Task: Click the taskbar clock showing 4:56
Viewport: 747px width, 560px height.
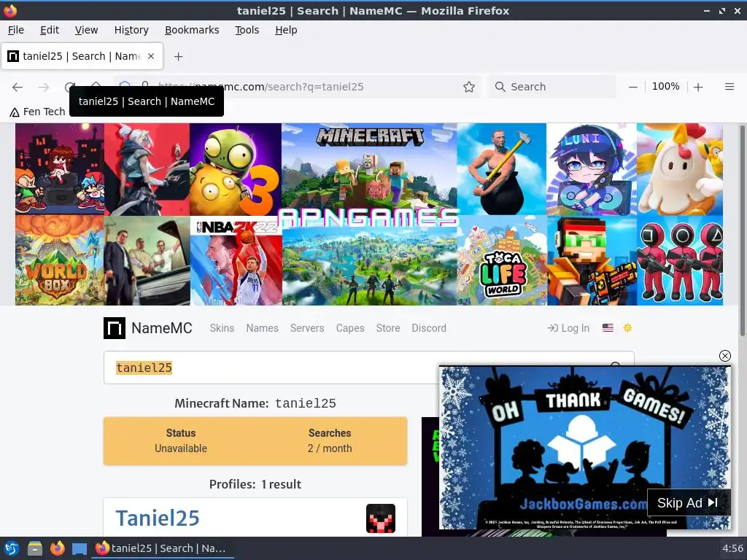Action: 732,548
